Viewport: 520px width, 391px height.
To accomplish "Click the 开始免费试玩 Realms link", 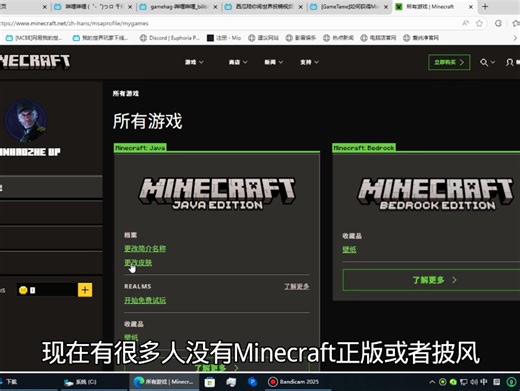I will 145,300.
